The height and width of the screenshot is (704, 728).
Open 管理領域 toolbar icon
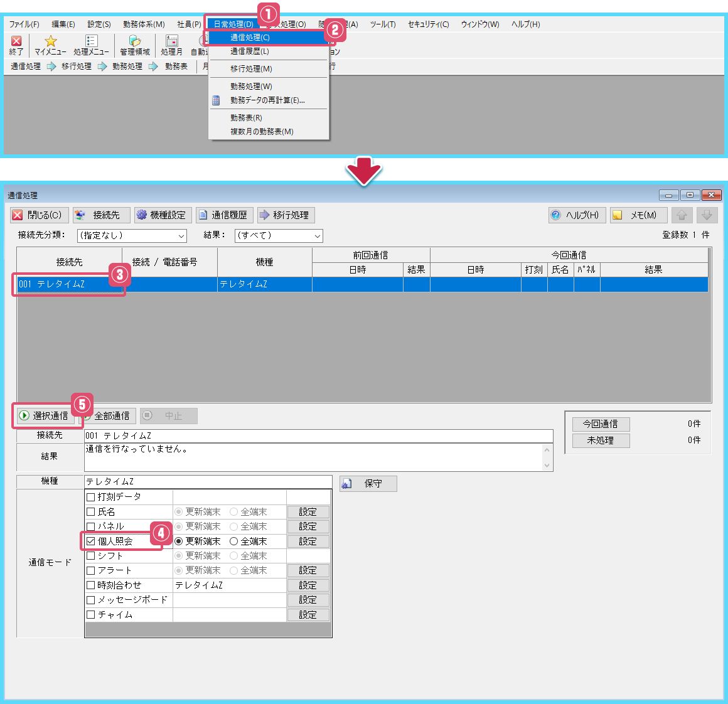(135, 41)
